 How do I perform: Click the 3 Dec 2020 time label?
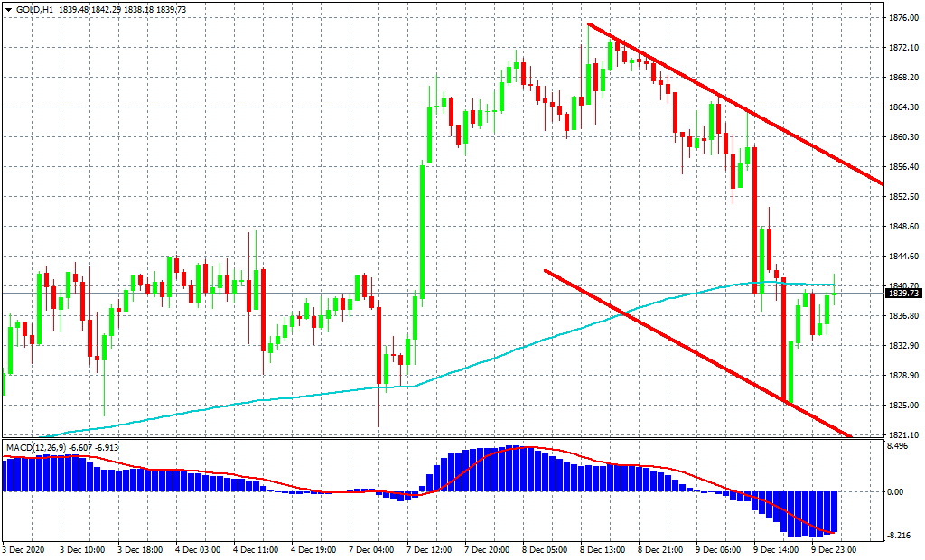pos(25,549)
